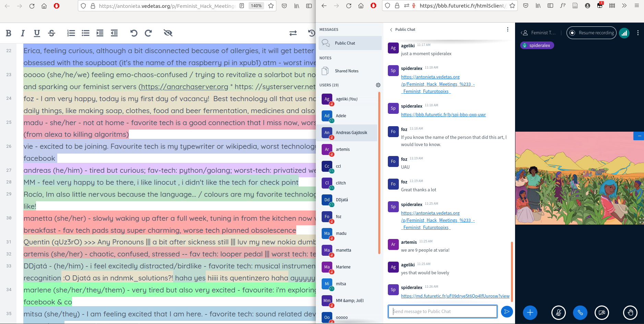Select the spideralex talking indicator

pos(537,46)
